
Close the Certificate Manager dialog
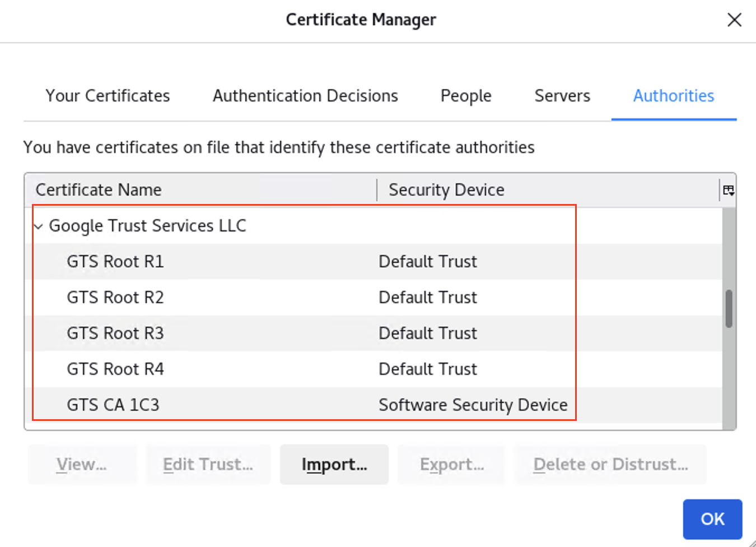click(x=734, y=20)
